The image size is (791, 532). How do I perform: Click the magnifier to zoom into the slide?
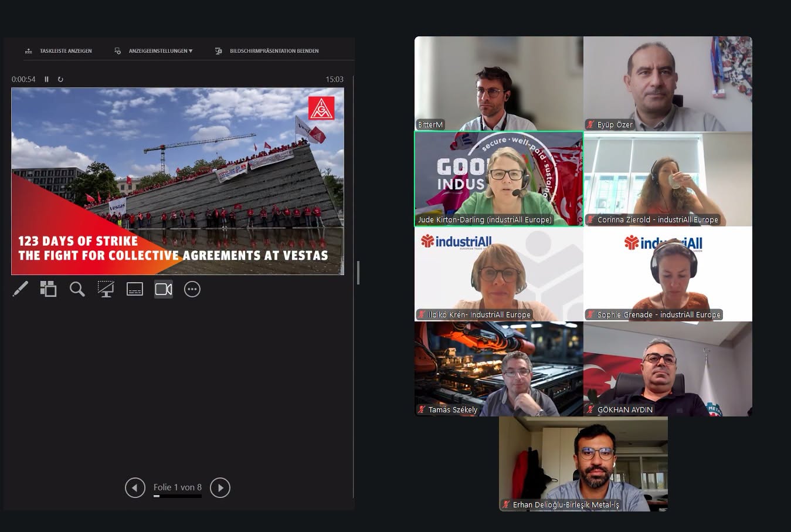77,289
